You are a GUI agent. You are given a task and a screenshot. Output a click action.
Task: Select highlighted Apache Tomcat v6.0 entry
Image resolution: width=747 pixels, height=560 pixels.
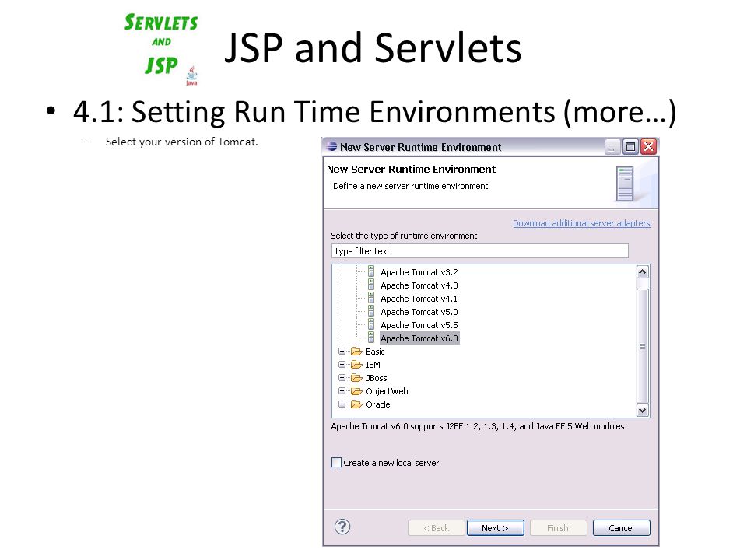pyautogui.click(x=419, y=338)
